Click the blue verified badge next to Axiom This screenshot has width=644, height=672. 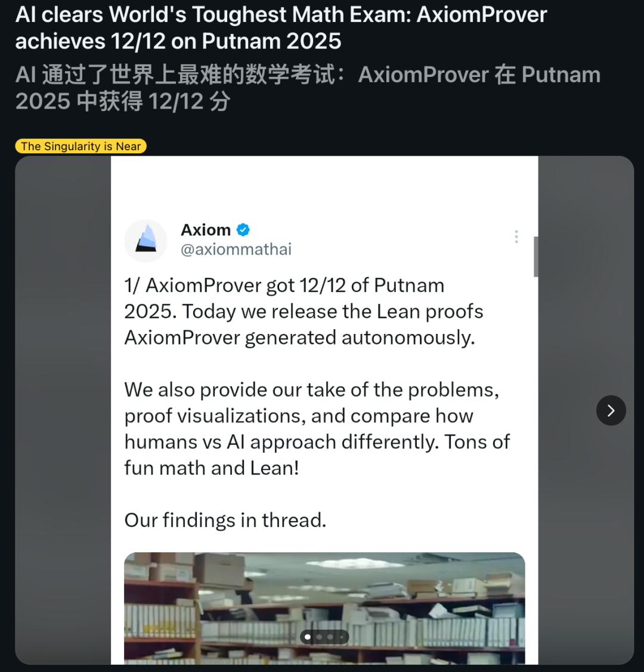coord(243,230)
